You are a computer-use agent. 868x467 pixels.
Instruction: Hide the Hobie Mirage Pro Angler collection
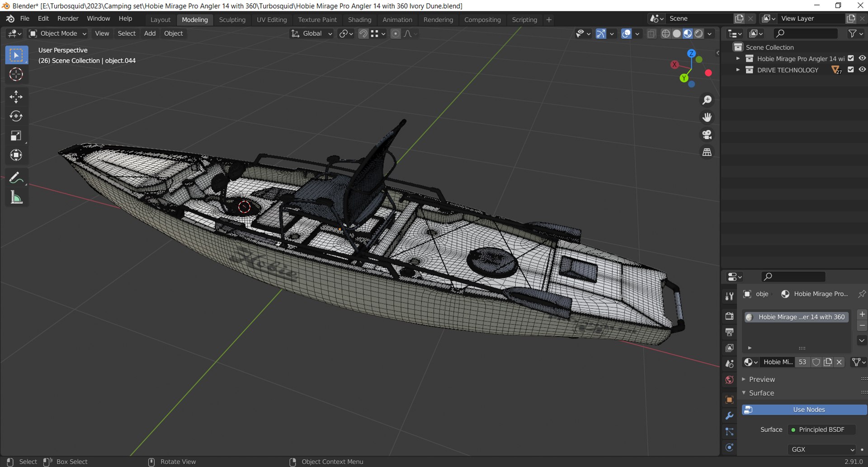click(x=862, y=58)
